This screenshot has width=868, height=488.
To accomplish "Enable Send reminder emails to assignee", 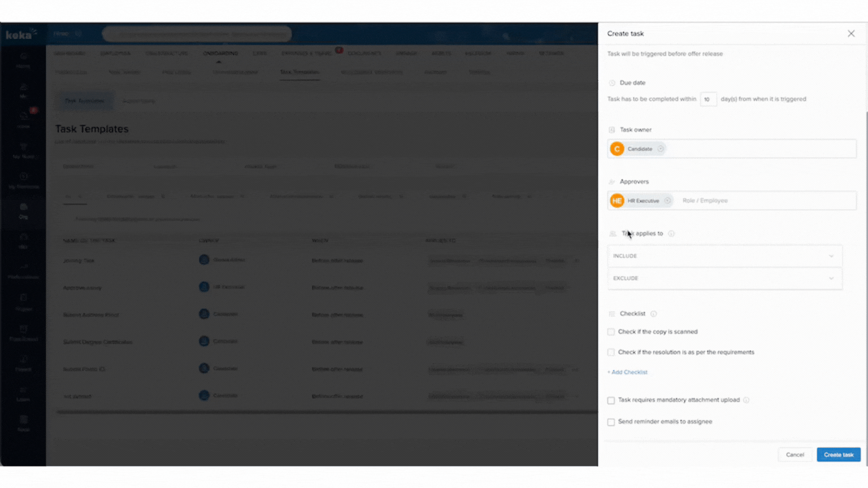I will [x=611, y=422].
